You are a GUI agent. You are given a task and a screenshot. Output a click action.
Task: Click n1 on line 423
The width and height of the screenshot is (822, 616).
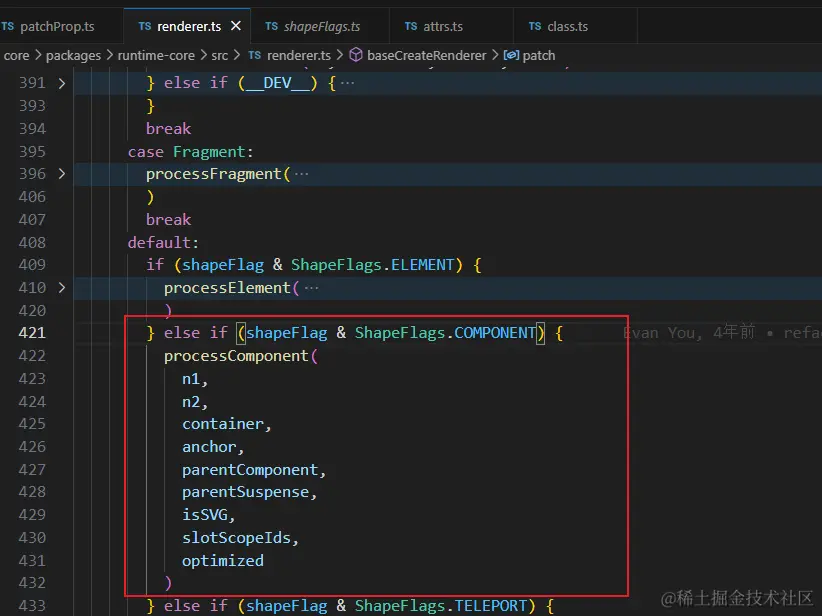[191, 379]
